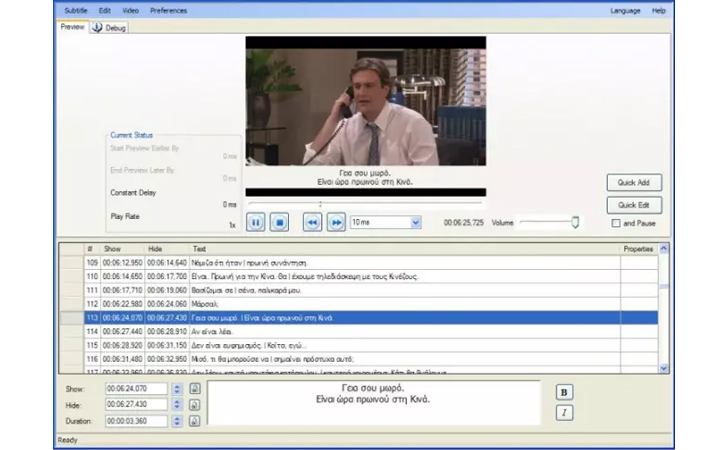Click the current playback time 00:06:25.725

click(x=463, y=223)
